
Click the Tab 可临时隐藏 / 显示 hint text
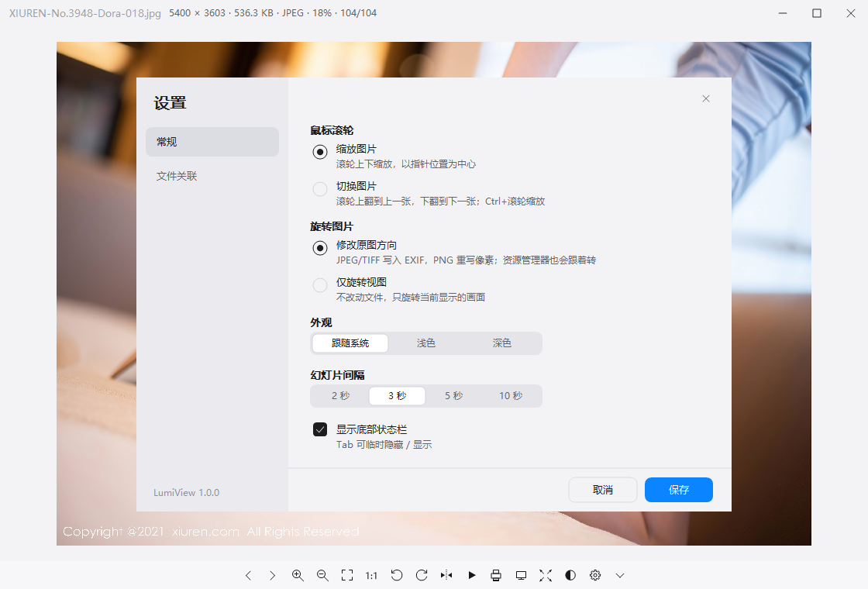tap(384, 445)
